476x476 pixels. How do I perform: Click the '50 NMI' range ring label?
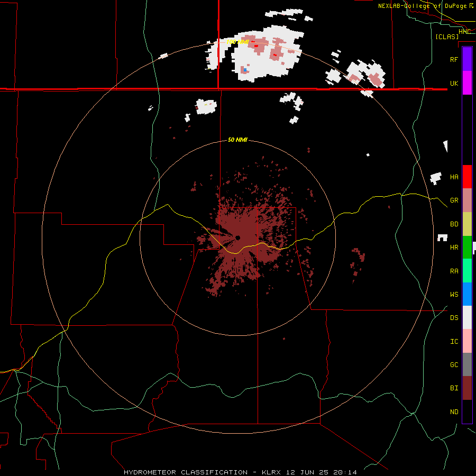pos(237,140)
